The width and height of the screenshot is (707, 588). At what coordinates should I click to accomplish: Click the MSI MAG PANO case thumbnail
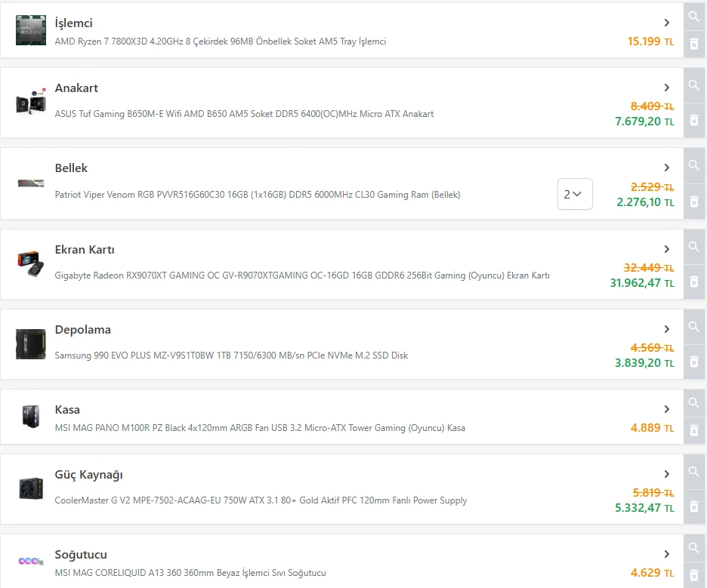click(30, 417)
